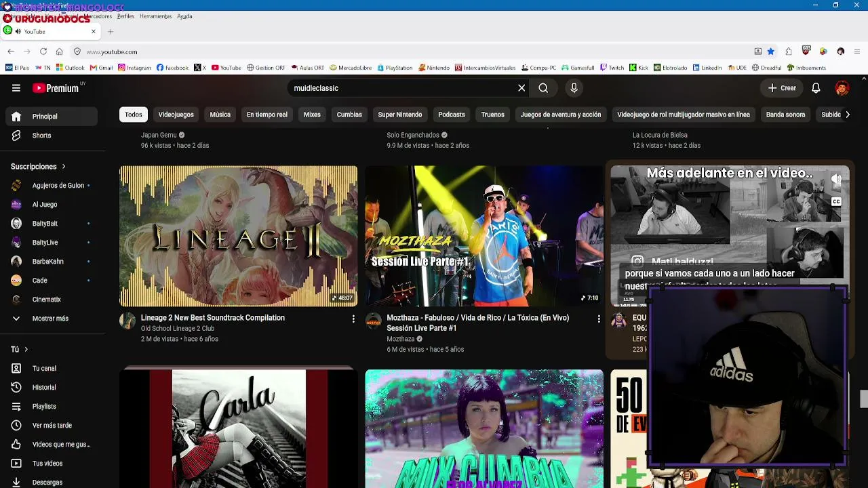Viewport: 868px width, 488px height.
Task: Open the Crear dropdown button
Action: coord(782,88)
